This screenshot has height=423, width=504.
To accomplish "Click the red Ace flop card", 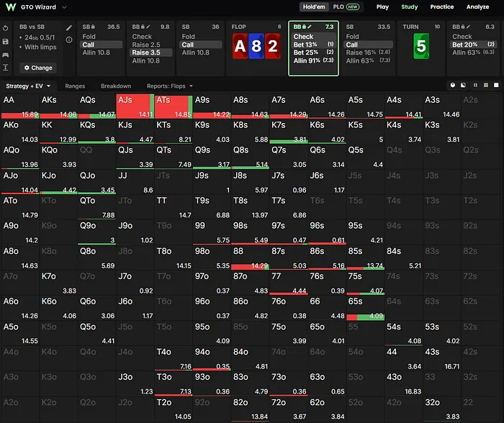I will coord(240,46).
